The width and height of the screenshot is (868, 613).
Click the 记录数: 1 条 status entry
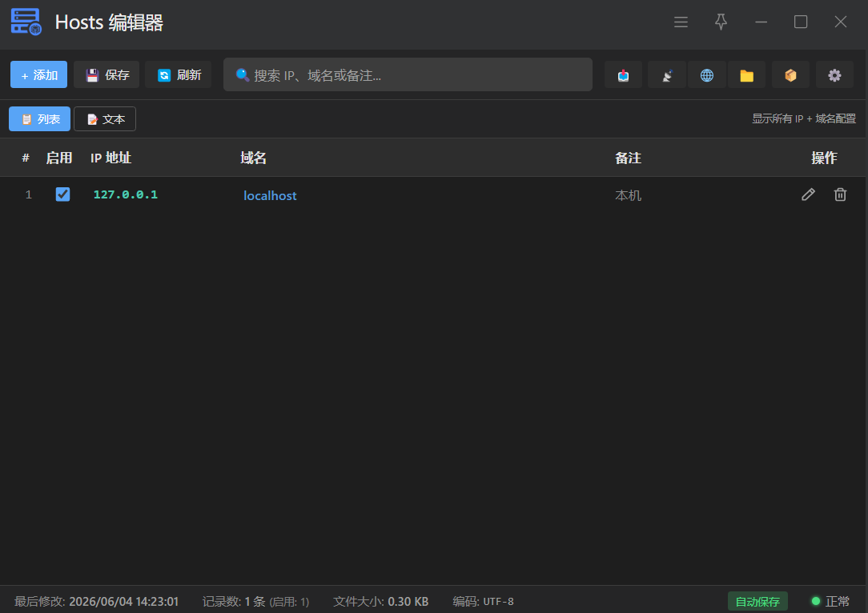(x=255, y=601)
